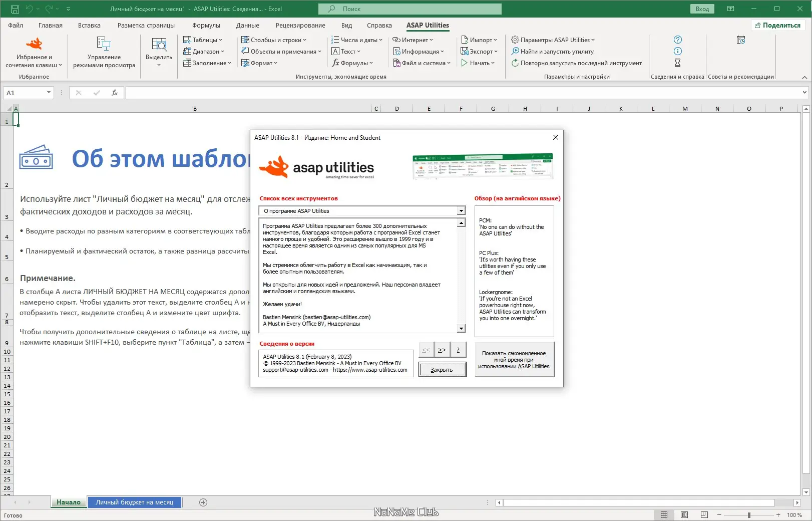
Task: Open the ASAP Формулы menu
Action: [352, 63]
